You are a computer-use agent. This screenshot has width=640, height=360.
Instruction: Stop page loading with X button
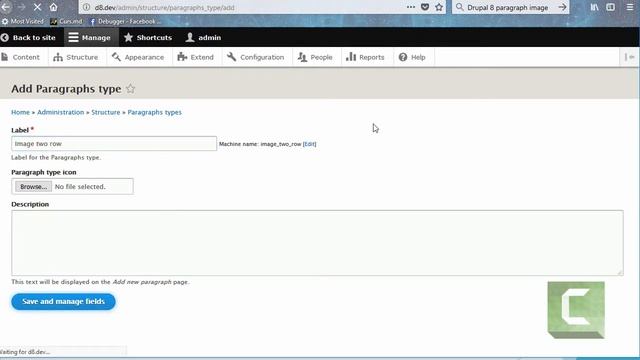[37, 7]
